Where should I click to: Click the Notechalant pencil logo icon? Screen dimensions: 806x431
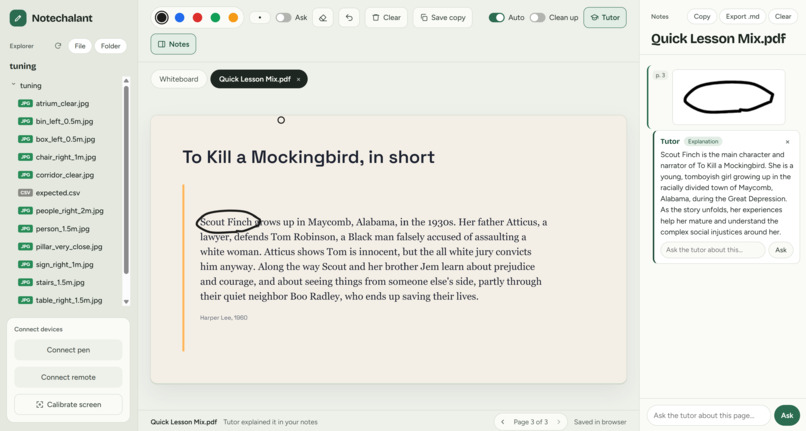click(x=18, y=18)
